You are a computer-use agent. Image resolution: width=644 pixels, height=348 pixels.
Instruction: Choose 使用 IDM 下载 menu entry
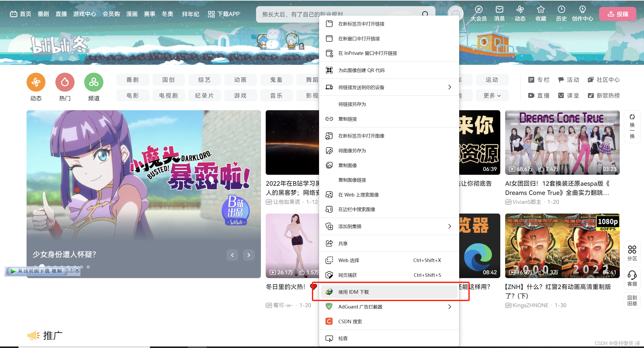389,292
